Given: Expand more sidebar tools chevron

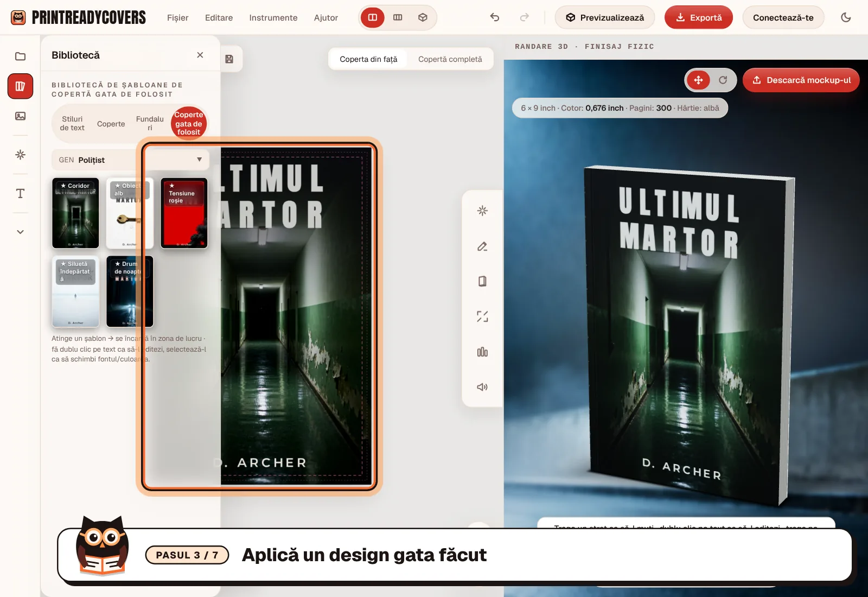Looking at the screenshot, I should [x=20, y=232].
